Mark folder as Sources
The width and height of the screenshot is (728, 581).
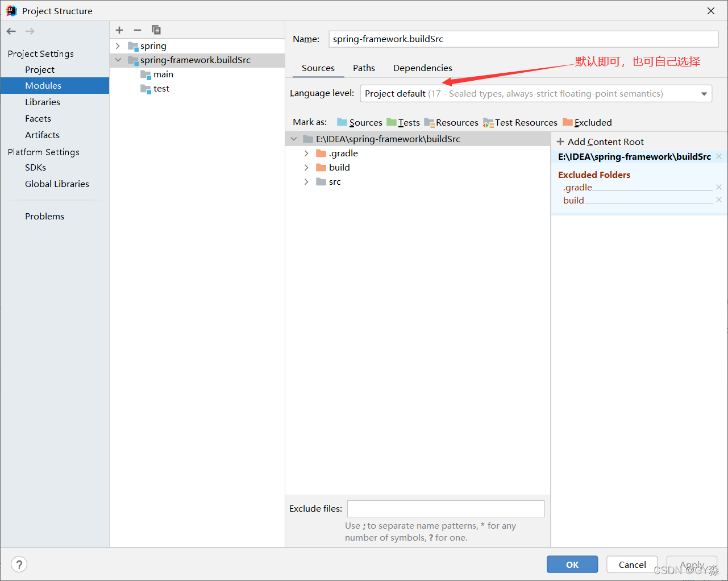click(360, 122)
